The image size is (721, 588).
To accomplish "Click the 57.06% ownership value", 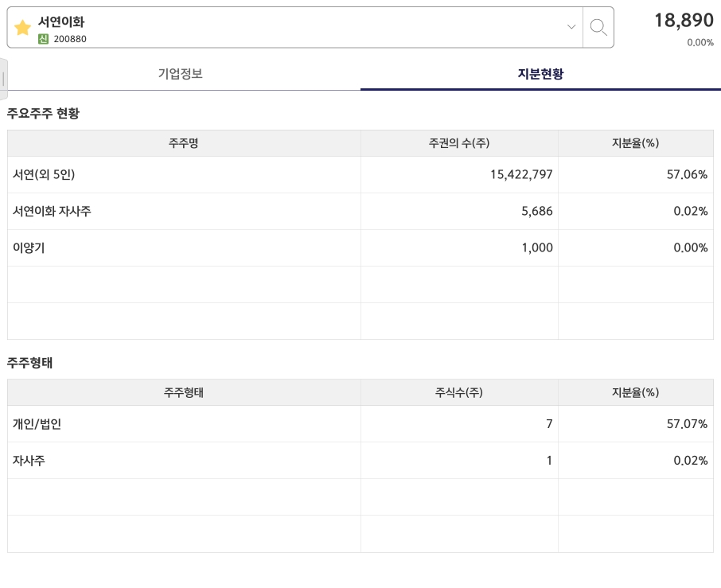I will (687, 175).
